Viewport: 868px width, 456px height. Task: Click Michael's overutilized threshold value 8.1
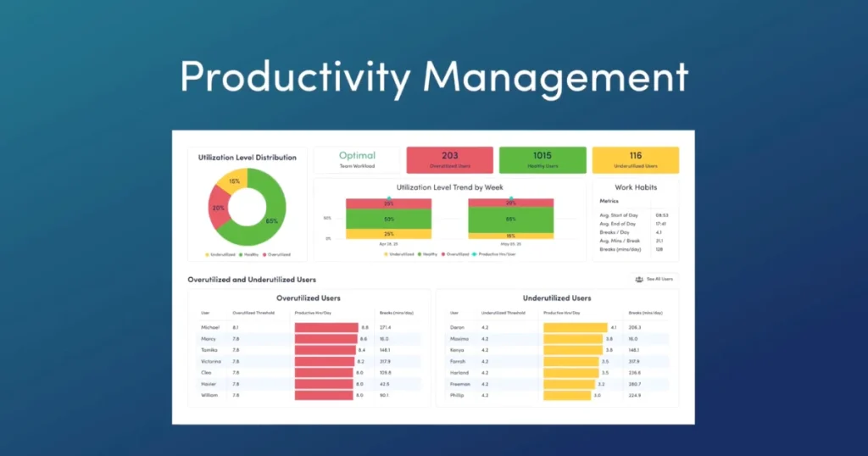pos(236,328)
